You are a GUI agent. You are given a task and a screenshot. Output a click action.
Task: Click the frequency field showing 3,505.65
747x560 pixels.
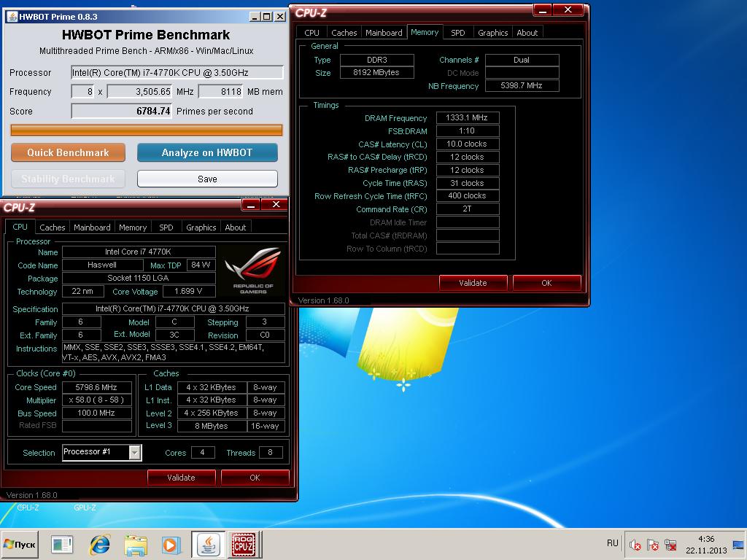139,91
